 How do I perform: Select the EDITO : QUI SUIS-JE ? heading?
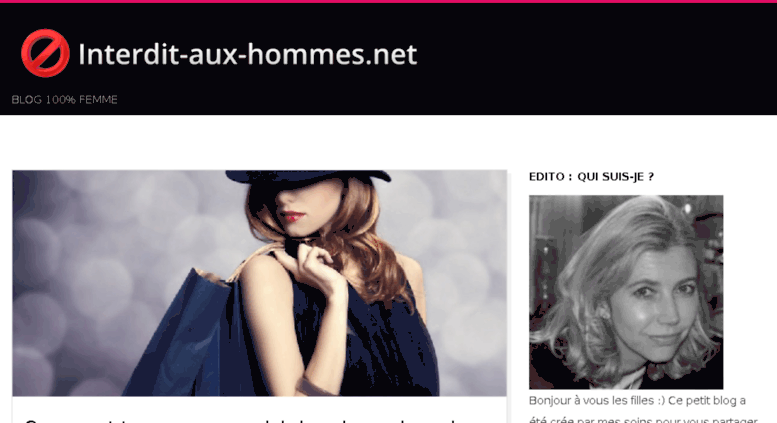pos(591,177)
